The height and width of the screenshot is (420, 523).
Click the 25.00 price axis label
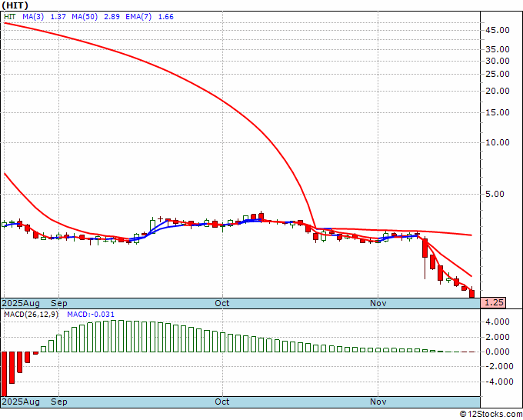(x=498, y=74)
